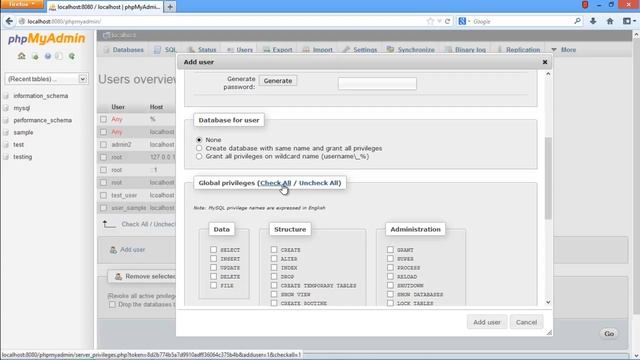
Task: Click the mysql database icon
Action: (6, 108)
